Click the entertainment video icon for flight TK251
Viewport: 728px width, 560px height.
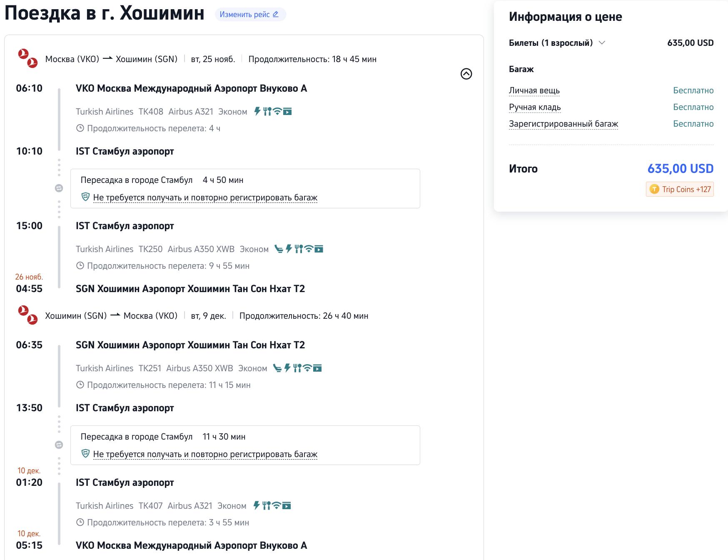click(317, 368)
